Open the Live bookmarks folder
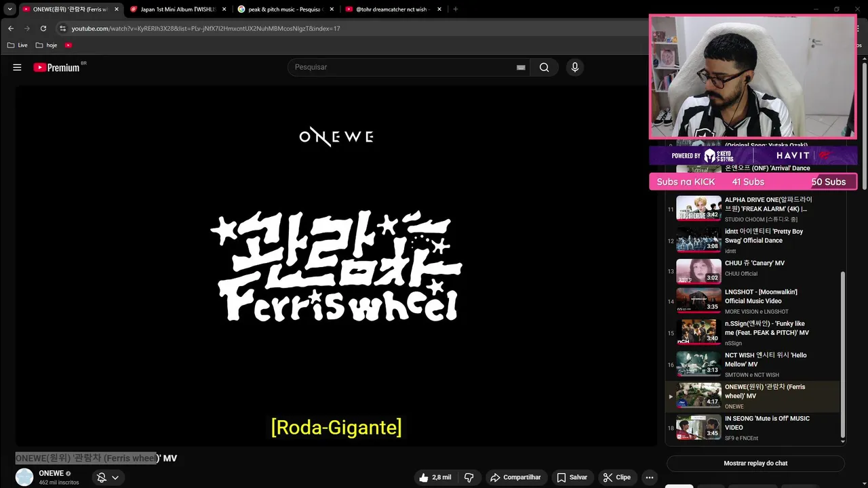 pos(18,45)
